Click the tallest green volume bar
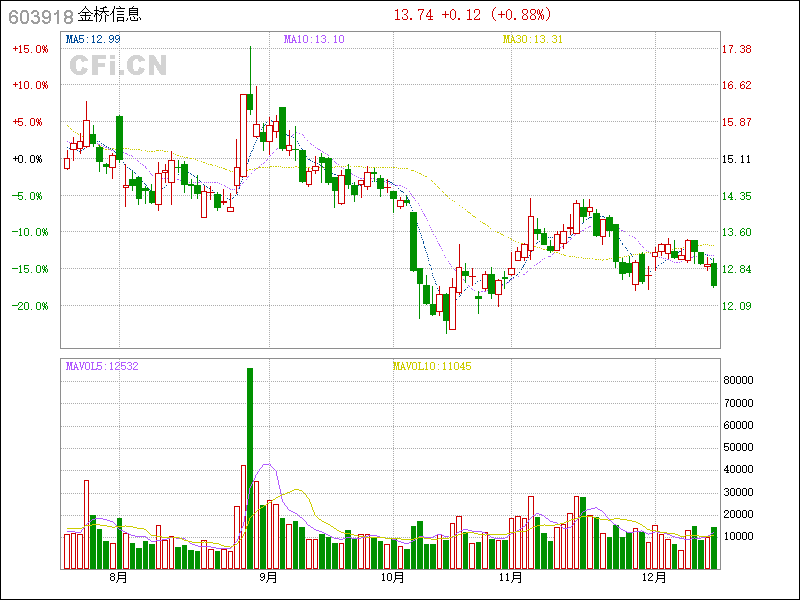The height and width of the screenshot is (600, 800). [x=250, y=468]
